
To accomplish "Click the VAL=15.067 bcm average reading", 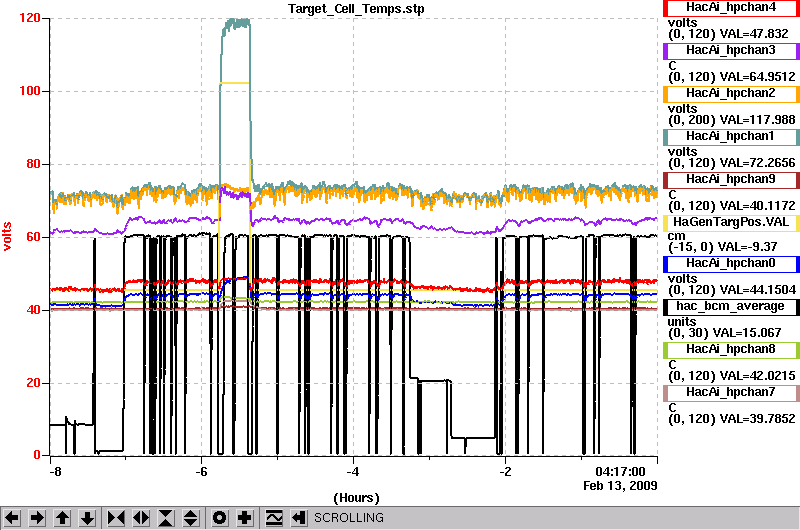I will (750, 333).
